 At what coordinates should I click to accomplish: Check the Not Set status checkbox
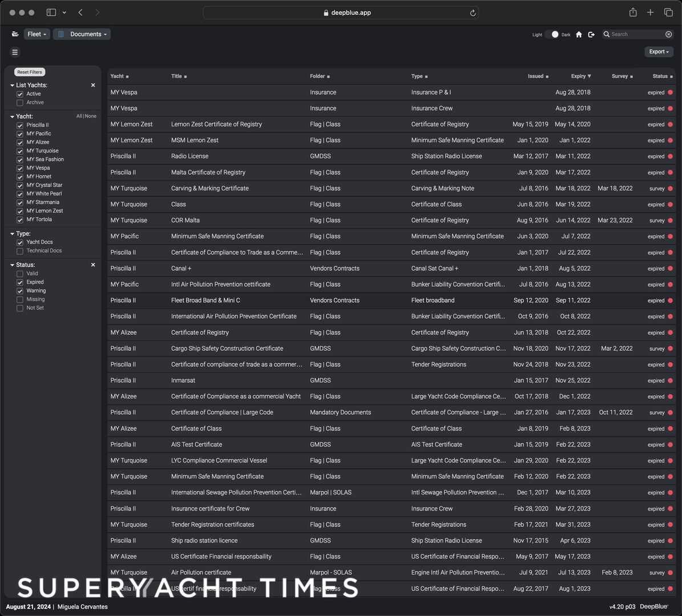19,308
